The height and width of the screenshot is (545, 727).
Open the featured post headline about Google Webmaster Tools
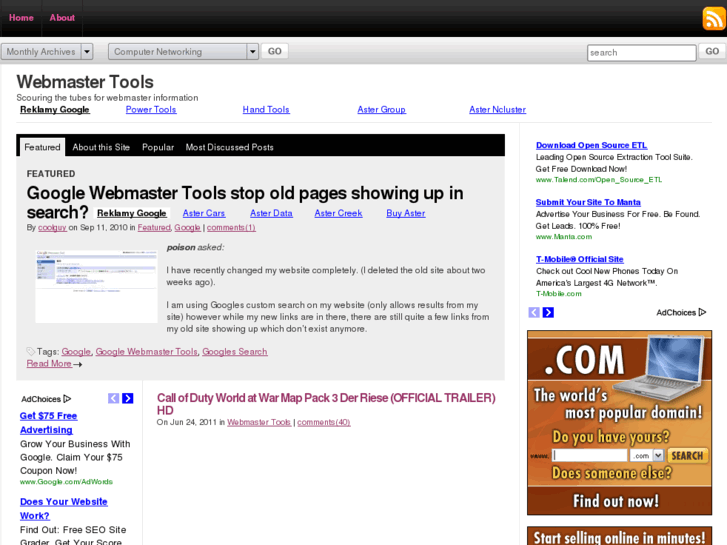click(x=245, y=202)
